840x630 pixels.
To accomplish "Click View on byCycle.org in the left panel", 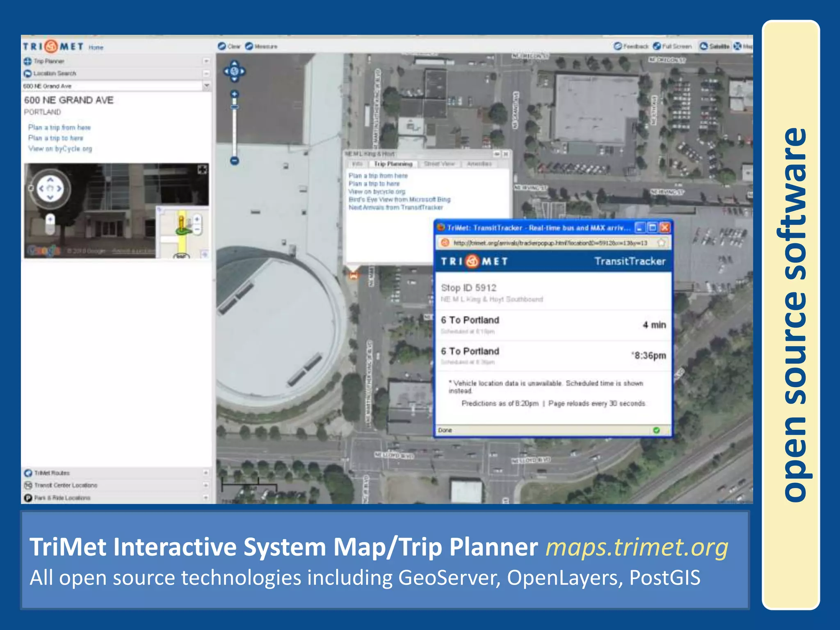I will [x=60, y=149].
